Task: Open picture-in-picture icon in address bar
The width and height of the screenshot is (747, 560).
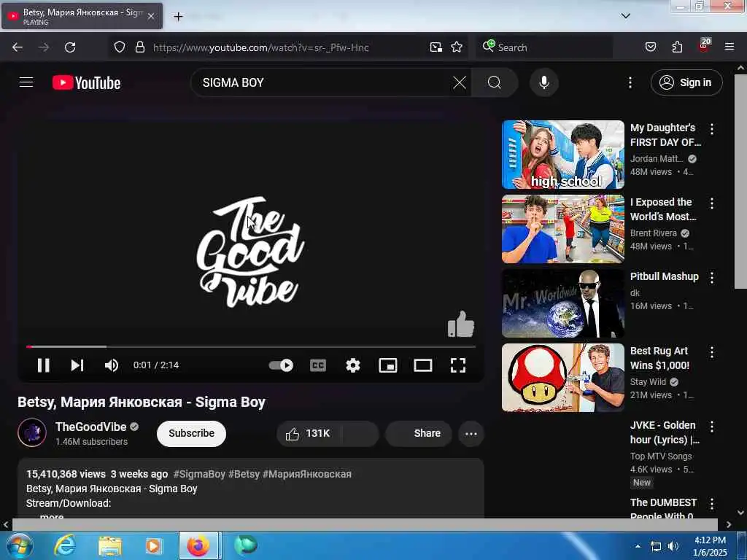Action: tap(436, 47)
